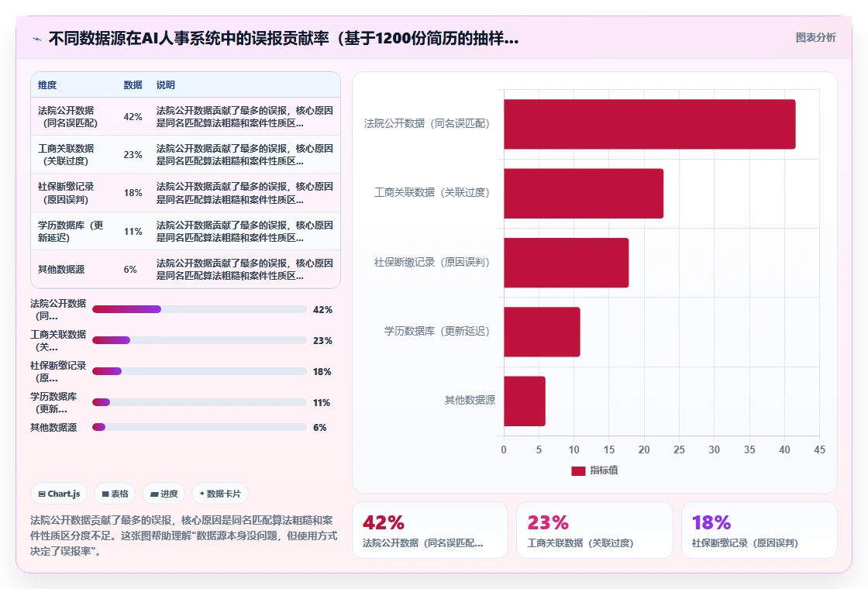Image resolution: width=868 pixels, height=589 pixels.
Task: Click the 社保断缴记录 chart bar
Action: point(567,263)
